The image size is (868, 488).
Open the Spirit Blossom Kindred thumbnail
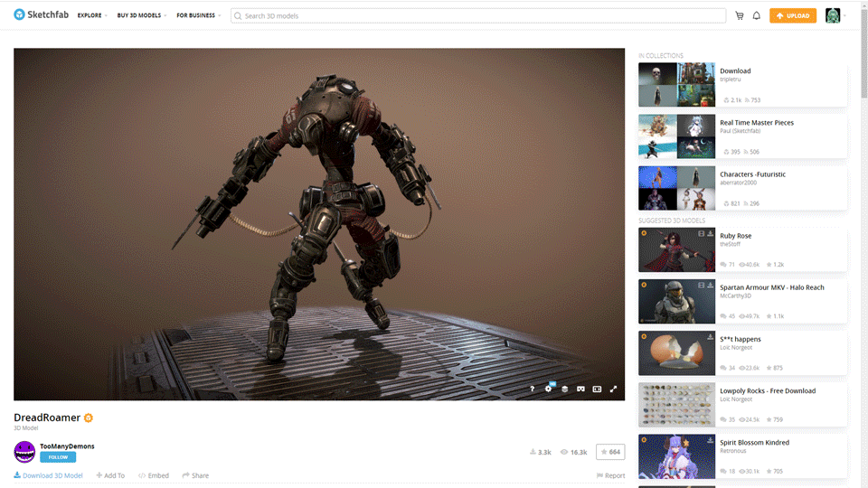click(676, 456)
